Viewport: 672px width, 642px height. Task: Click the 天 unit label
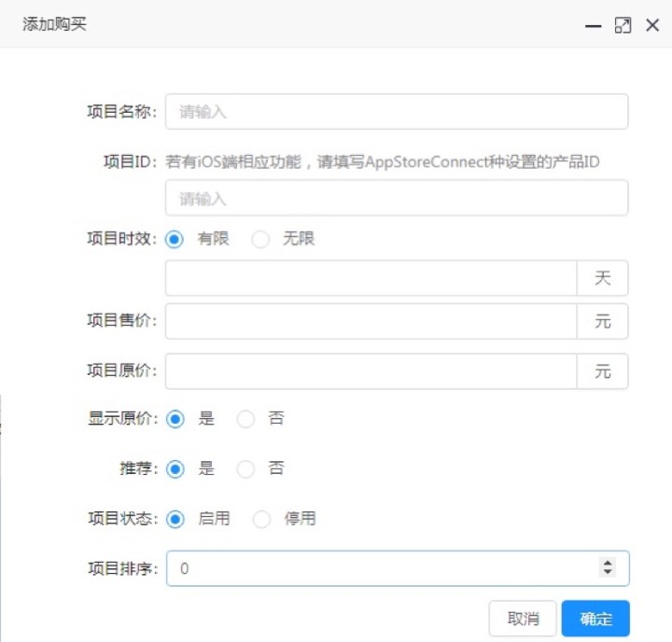603,278
